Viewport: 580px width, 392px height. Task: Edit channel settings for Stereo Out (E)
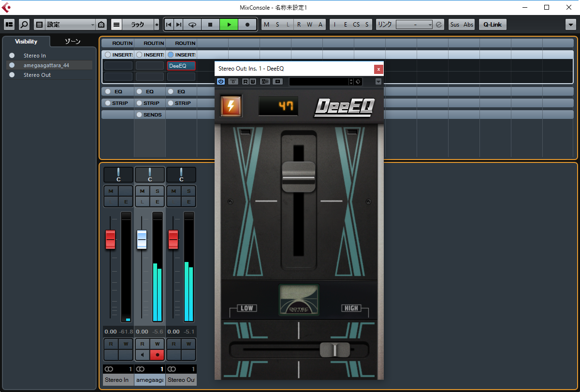(x=188, y=202)
